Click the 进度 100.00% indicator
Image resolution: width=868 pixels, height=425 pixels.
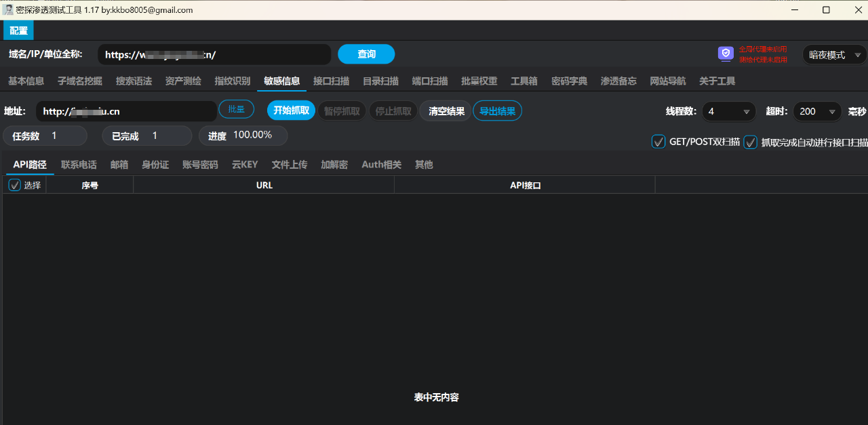tap(243, 136)
